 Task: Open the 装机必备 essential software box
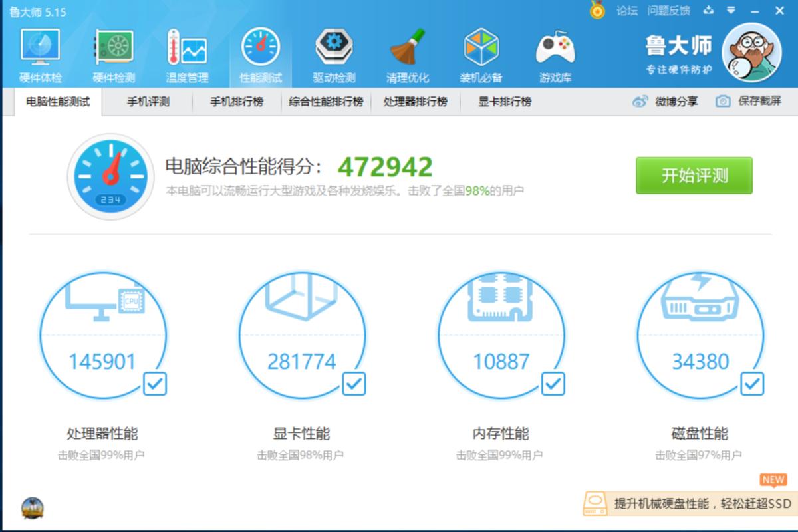pyautogui.click(x=480, y=50)
